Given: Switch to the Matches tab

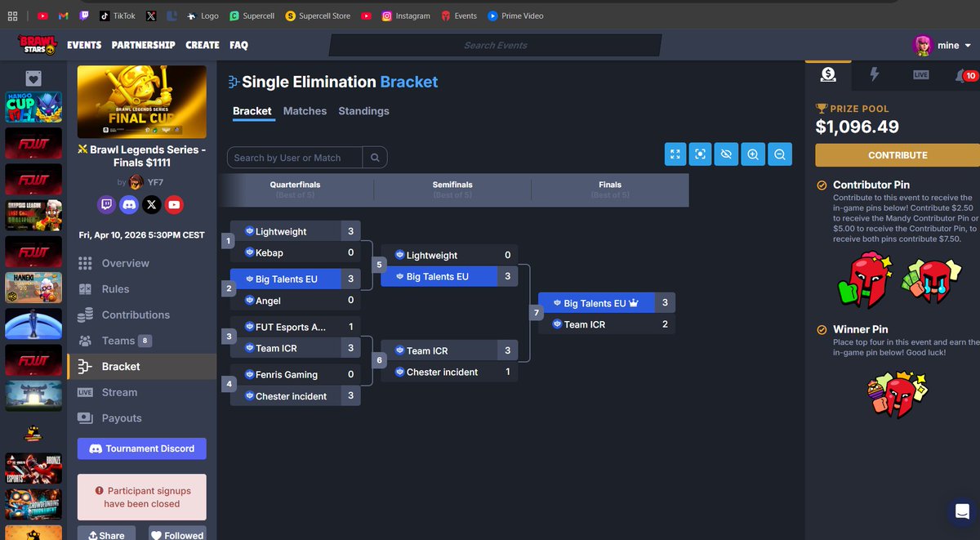Looking at the screenshot, I should [x=305, y=111].
